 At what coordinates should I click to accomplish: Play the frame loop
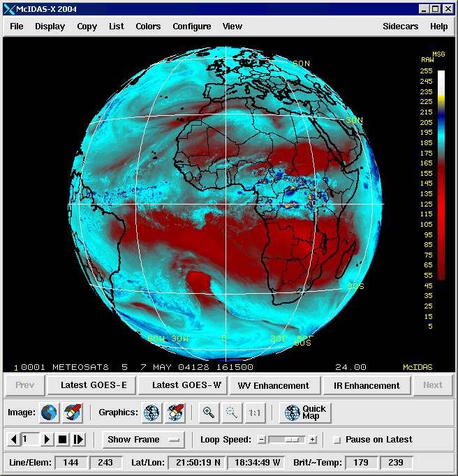click(x=47, y=440)
